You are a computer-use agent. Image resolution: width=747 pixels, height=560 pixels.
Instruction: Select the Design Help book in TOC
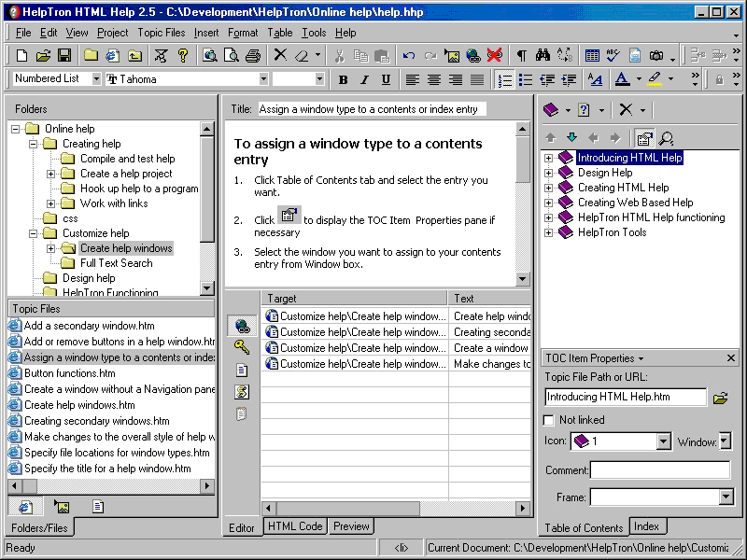coord(605,173)
